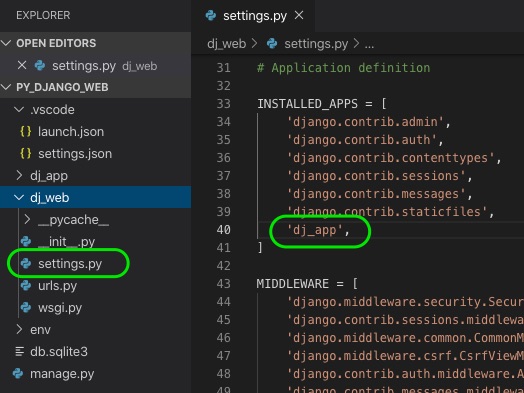Image resolution: width=524 pixels, height=393 pixels.
Task: Open settings.py in explorer tree
Action: pyautogui.click(x=70, y=264)
